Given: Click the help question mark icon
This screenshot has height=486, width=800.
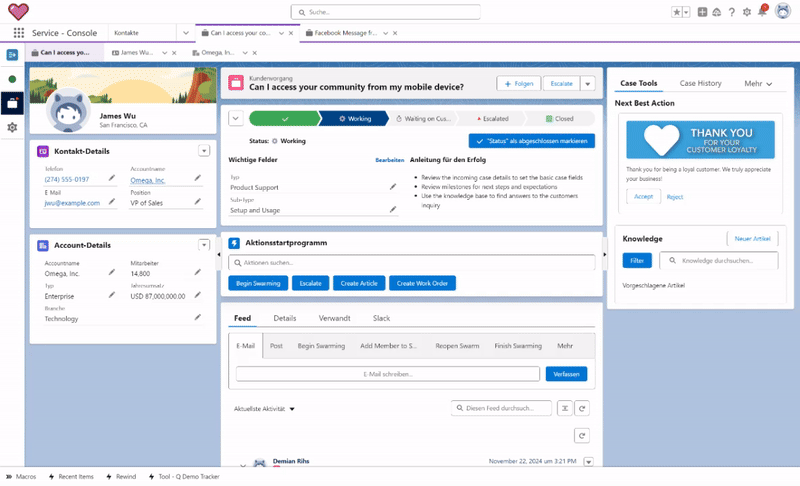Looking at the screenshot, I should [x=732, y=12].
